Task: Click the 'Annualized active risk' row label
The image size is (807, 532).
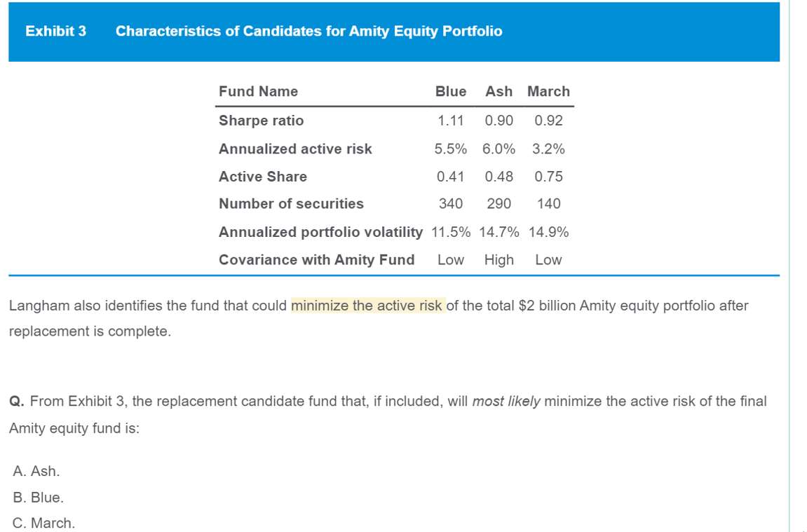Action: (x=295, y=149)
